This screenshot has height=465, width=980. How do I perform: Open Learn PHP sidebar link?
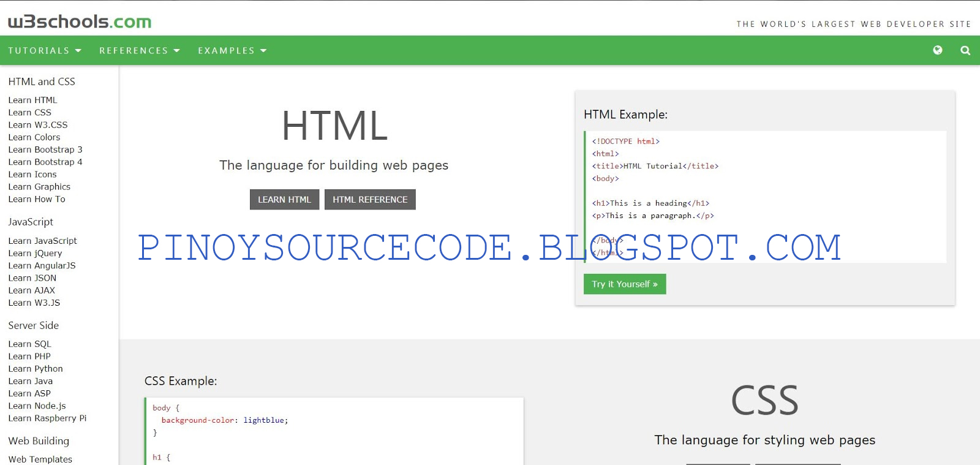click(x=29, y=356)
